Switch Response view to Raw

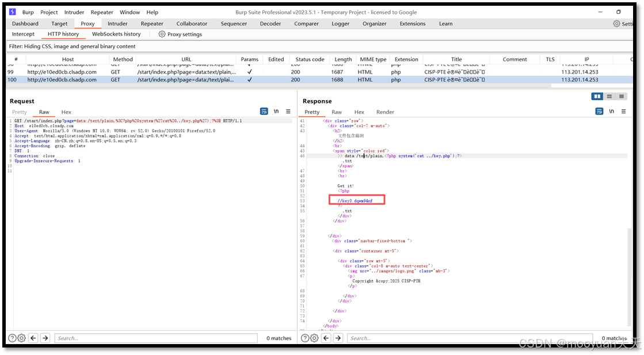click(337, 112)
